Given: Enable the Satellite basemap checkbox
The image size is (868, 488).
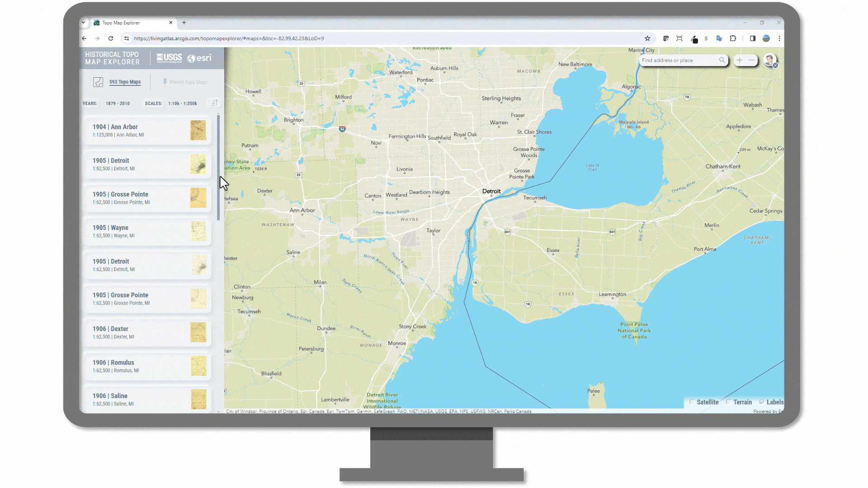Looking at the screenshot, I should [692, 402].
